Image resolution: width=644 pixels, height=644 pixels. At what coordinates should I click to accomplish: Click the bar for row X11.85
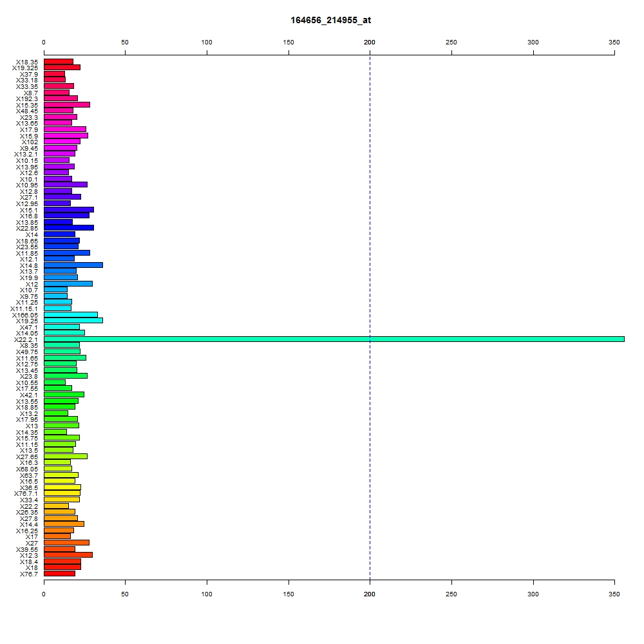[x=67, y=253]
